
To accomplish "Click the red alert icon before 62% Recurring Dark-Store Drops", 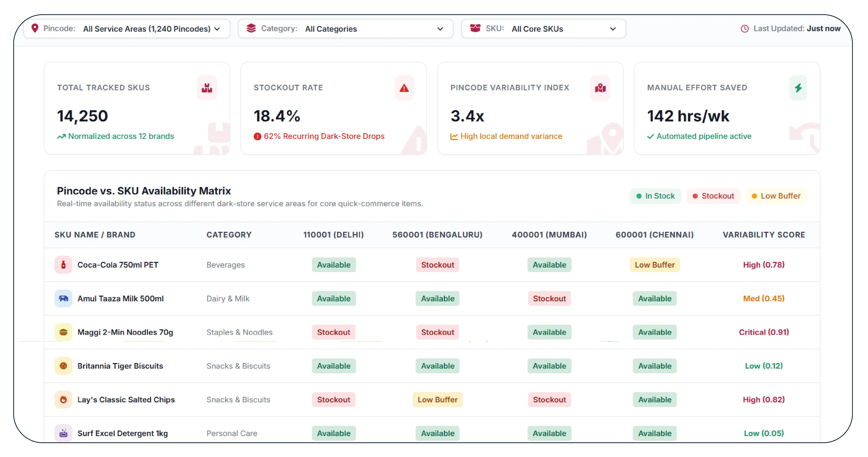I will (x=257, y=136).
